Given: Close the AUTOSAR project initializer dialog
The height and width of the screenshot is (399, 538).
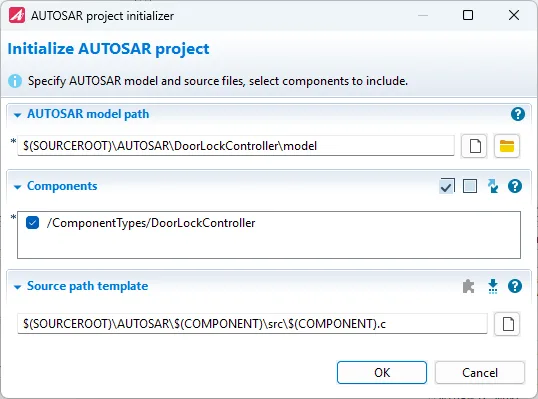Looking at the screenshot, I should [x=514, y=15].
